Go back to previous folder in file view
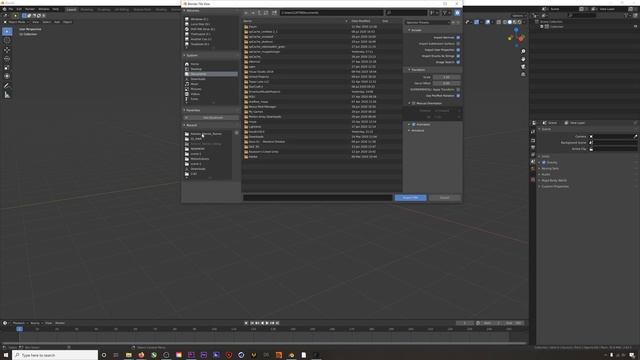The image size is (640, 360). point(246,13)
